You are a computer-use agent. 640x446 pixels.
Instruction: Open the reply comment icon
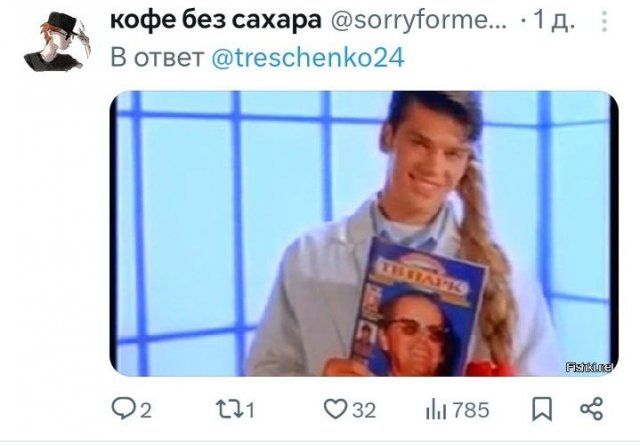tap(122, 409)
